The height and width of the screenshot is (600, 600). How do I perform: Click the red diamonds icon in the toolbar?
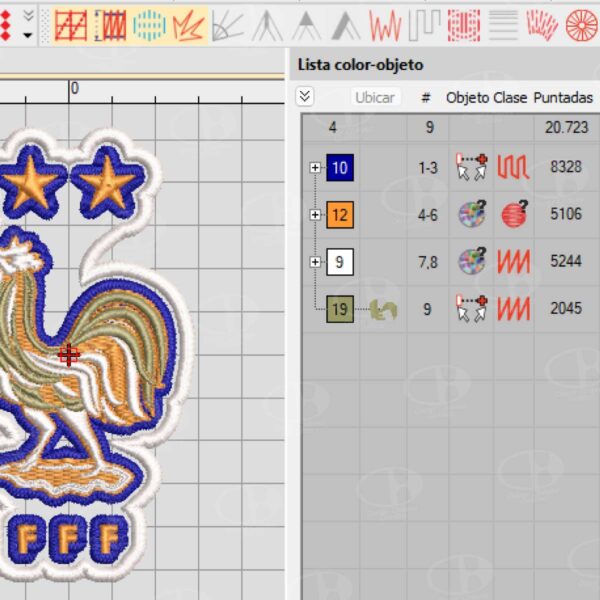(5, 25)
